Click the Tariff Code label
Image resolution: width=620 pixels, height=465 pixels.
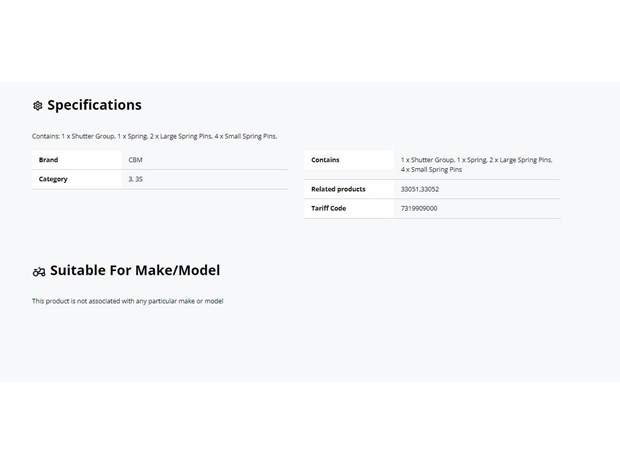click(x=328, y=208)
